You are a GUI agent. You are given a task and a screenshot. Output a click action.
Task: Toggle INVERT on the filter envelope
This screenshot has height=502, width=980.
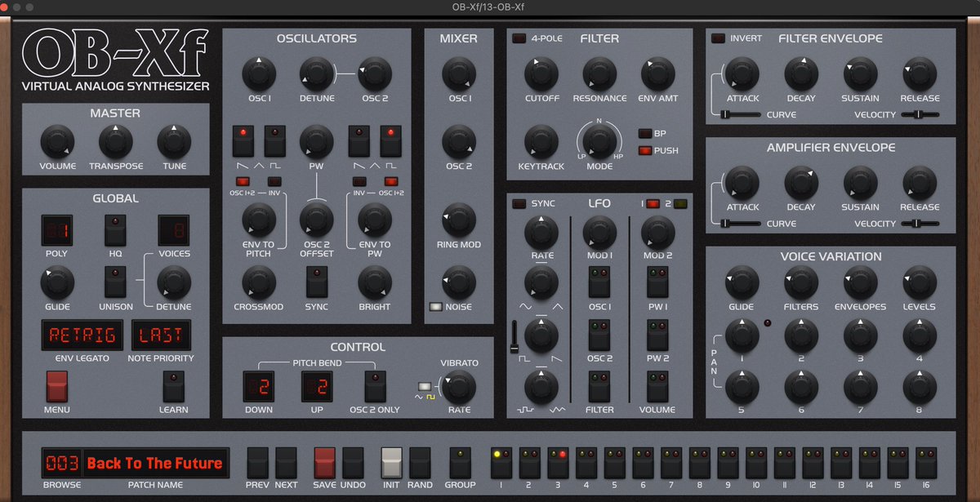719,38
